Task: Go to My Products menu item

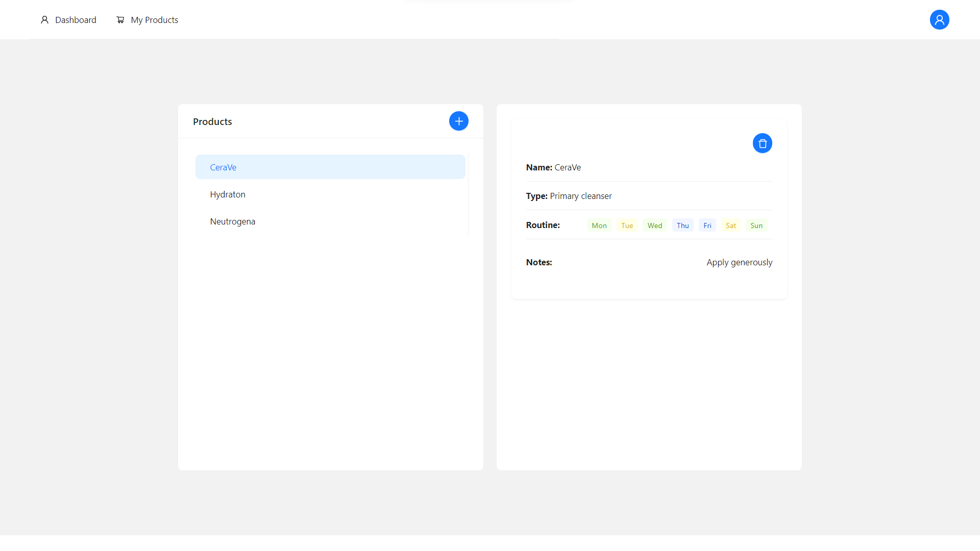Action: [x=154, y=20]
